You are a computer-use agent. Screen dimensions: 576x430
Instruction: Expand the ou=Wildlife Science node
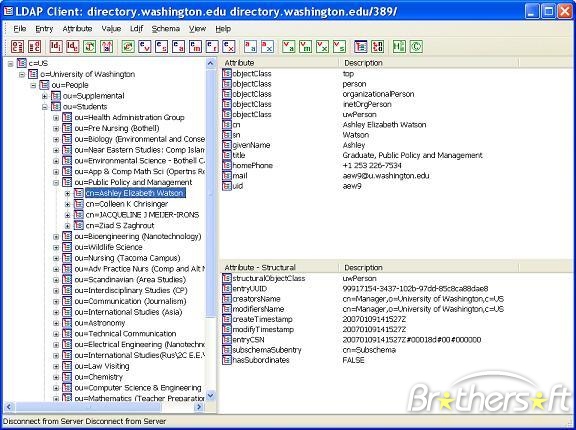tap(56, 247)
